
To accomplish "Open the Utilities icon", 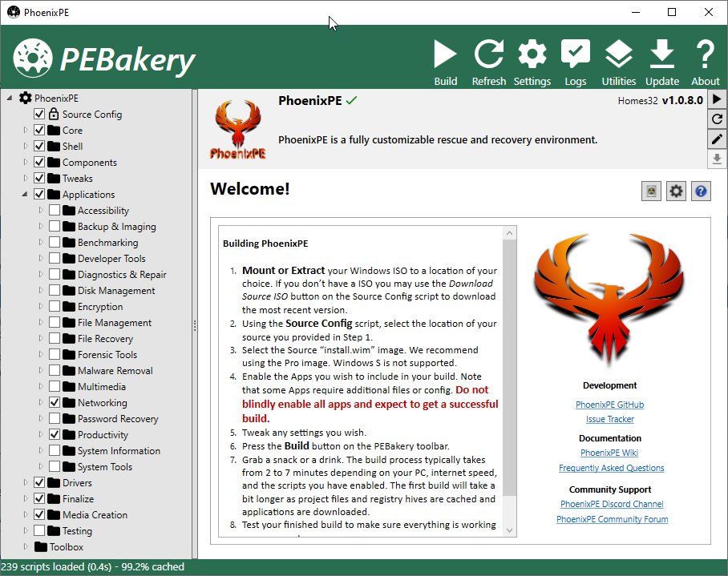I will pyautogui.click(x=618, y=54).
